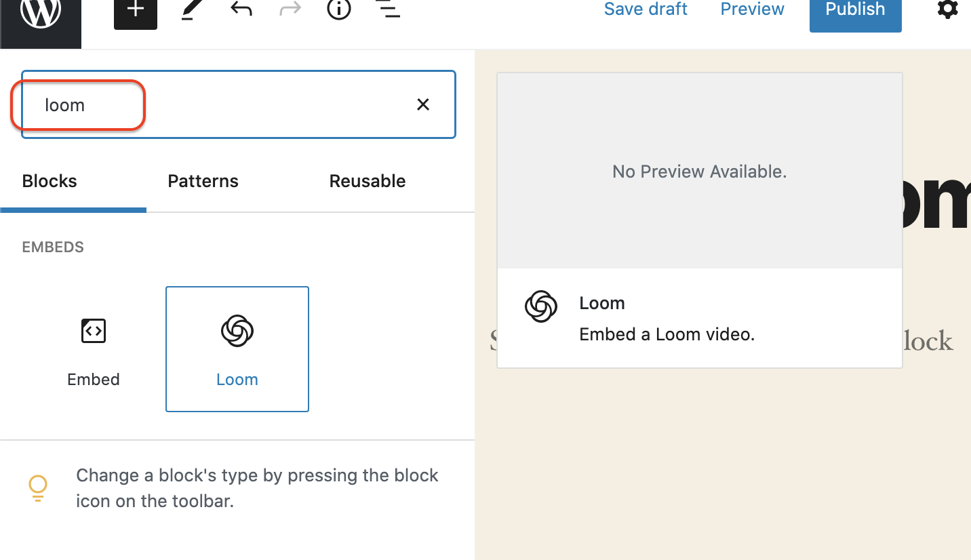The height and width of the screenshot is (560, 971).
Task: Click the Loom title in preview card
Action: [602, 303]
